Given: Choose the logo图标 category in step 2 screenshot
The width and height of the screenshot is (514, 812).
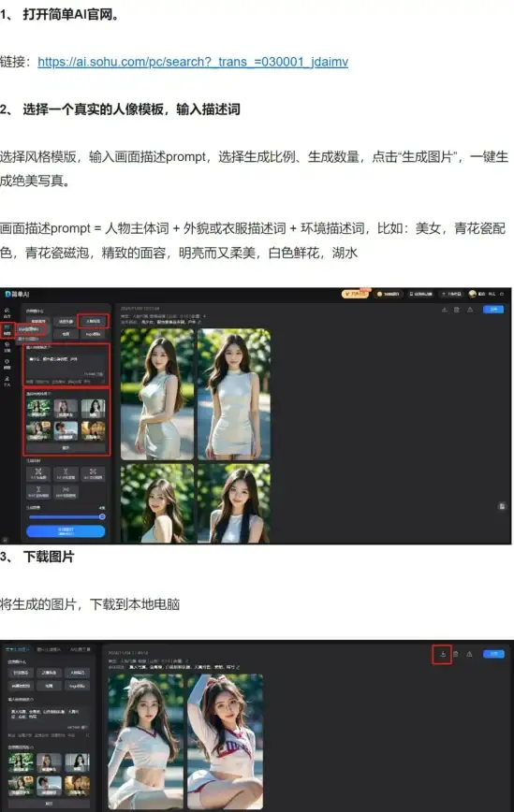Looking at the screenshot, I should [93, 334].
